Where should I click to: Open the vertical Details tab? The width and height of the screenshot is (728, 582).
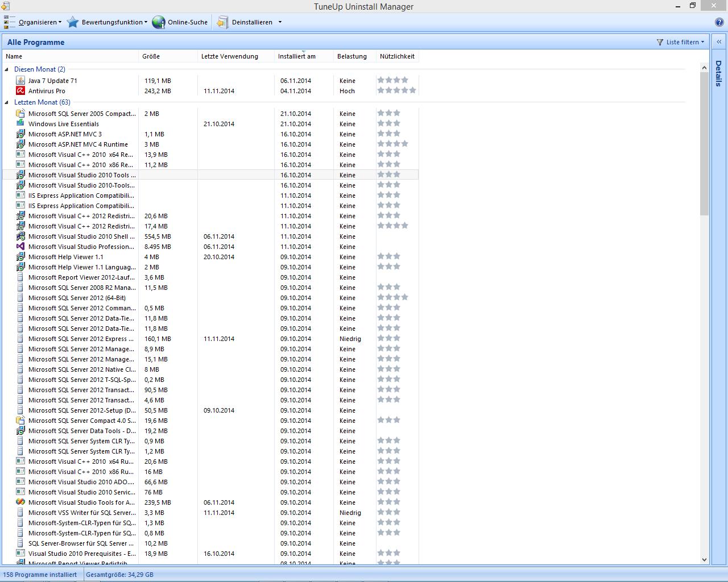(719, 73)
